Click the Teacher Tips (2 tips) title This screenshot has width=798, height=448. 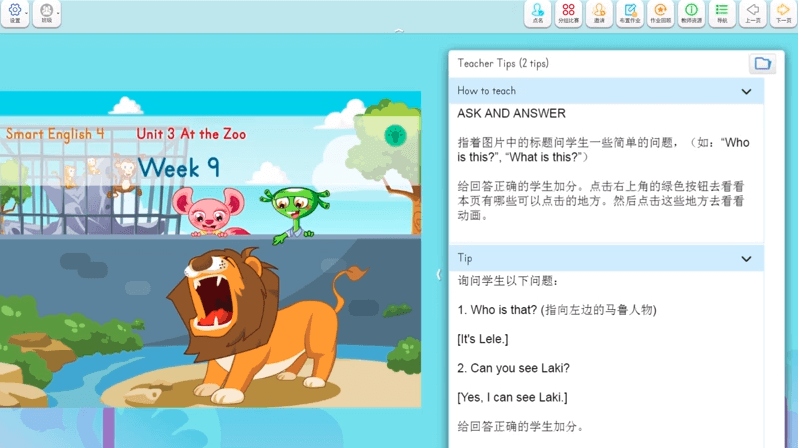click(503, 63)
